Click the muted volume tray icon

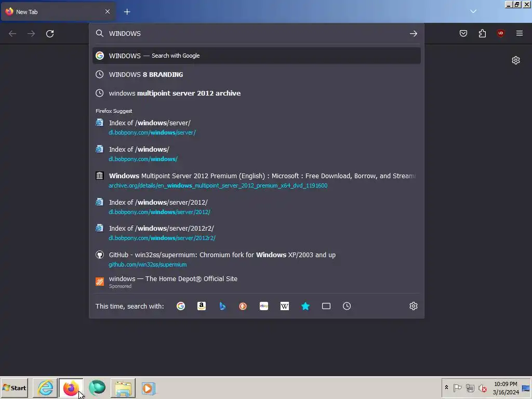[482, 388]
